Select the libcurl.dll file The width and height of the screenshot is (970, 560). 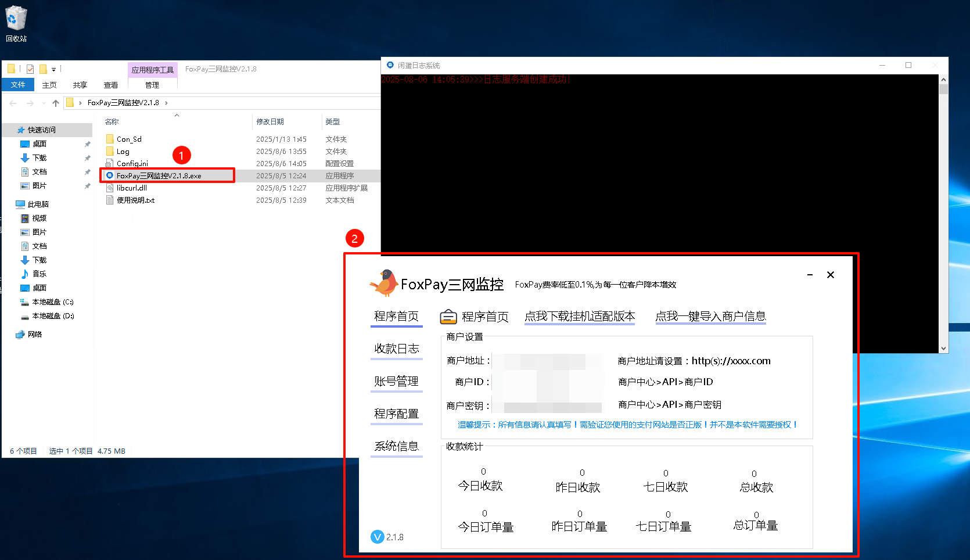[x=131, y=188]
